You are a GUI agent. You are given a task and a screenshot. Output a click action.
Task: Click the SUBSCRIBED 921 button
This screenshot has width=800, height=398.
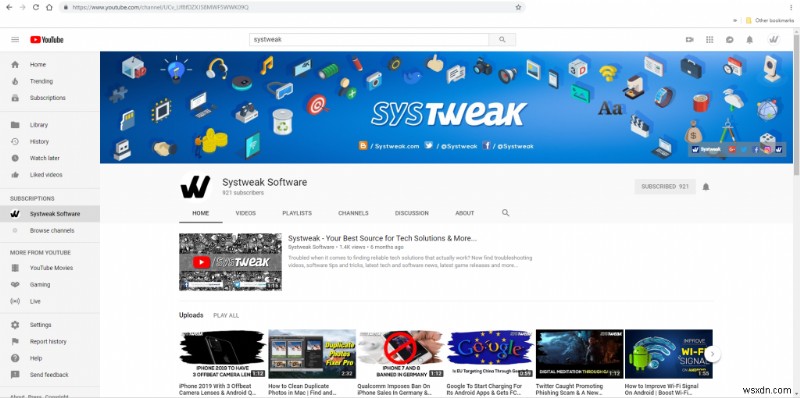click(x=665, y=187)
